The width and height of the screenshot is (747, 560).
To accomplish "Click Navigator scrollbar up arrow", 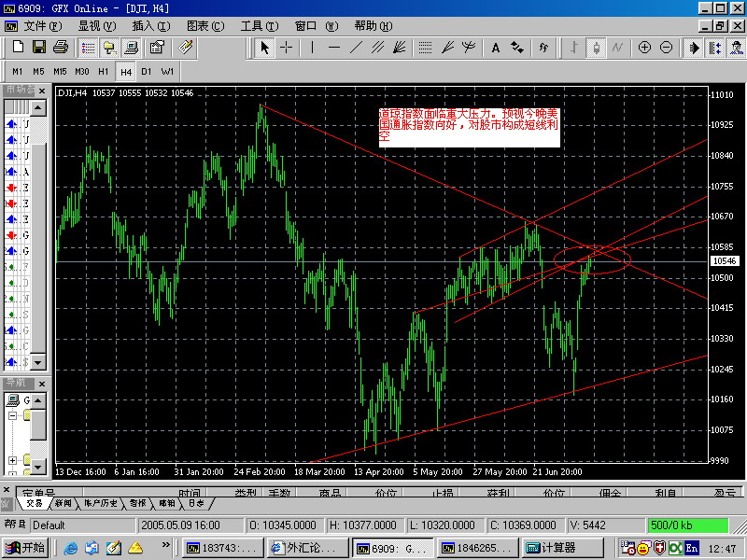I will (x=38, y=401).
